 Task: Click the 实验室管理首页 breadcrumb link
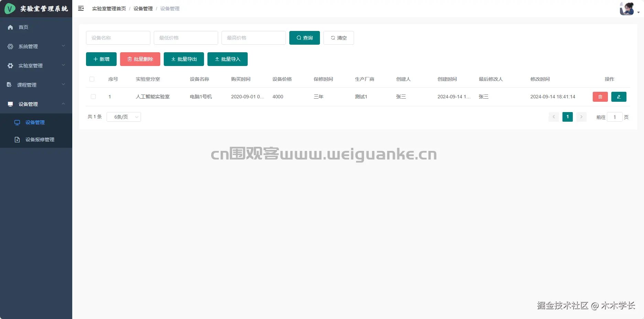coord(109,9)
